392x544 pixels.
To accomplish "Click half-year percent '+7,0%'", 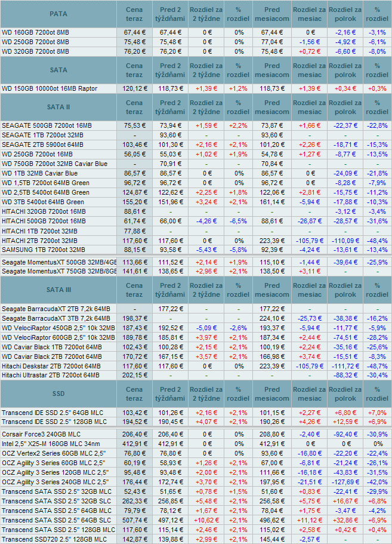I will (x=377, y=413).
